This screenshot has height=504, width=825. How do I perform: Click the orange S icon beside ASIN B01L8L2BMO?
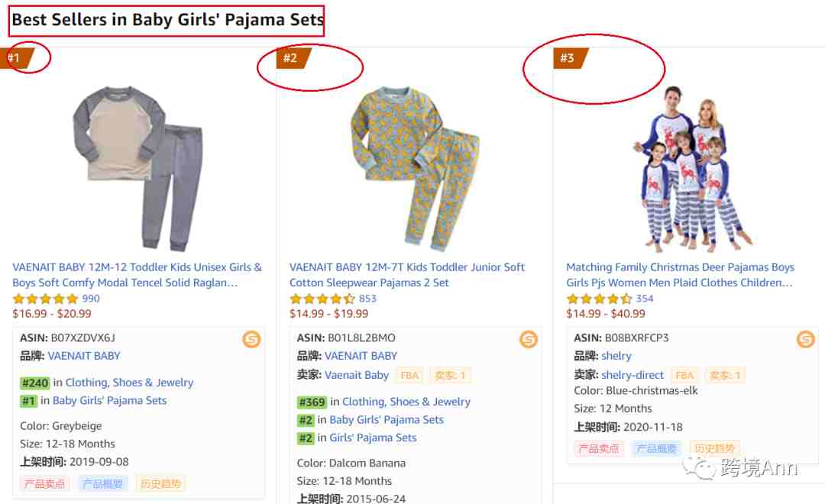point(529,339)
